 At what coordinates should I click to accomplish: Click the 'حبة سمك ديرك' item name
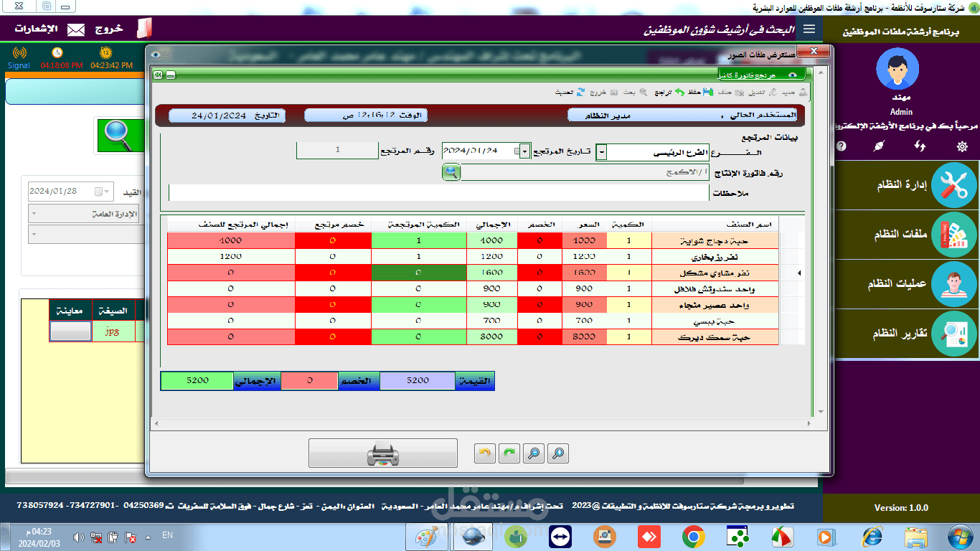pyautogui.click(x=715, y=336)
